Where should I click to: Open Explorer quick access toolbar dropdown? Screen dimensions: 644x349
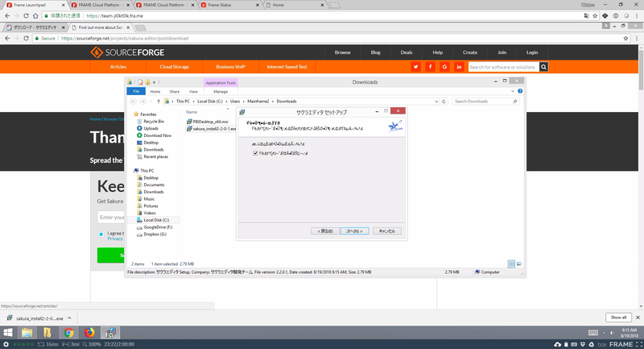click(x=154, y=82)
